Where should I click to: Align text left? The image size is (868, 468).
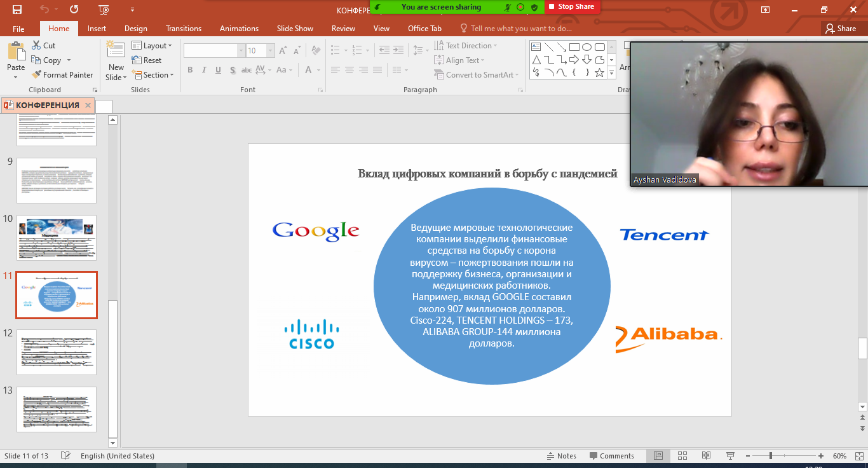335,70
